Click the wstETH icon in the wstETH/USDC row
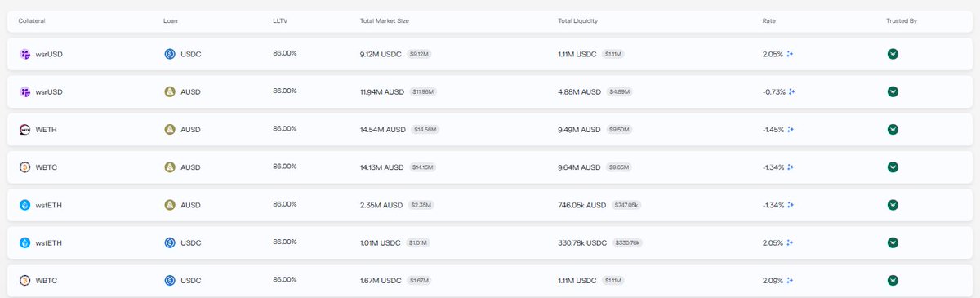Screen dimensions: 980x298 [x=24, y=242]
